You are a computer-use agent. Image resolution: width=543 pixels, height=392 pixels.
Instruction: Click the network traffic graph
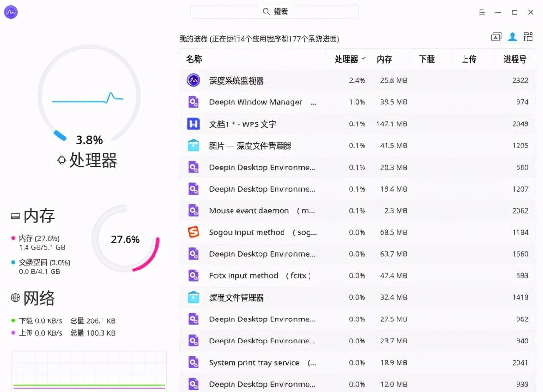tap(89, 371)
